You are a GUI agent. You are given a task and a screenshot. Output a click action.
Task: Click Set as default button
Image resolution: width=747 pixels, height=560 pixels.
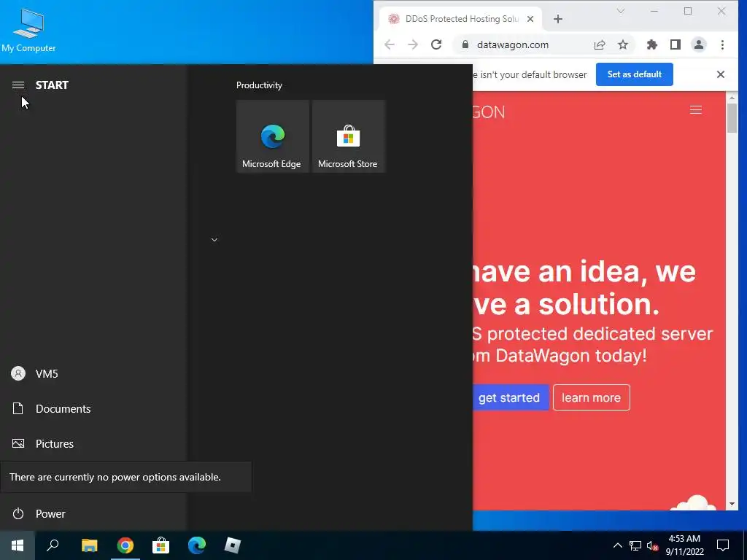pyautogui.click(x=634, y=74)
